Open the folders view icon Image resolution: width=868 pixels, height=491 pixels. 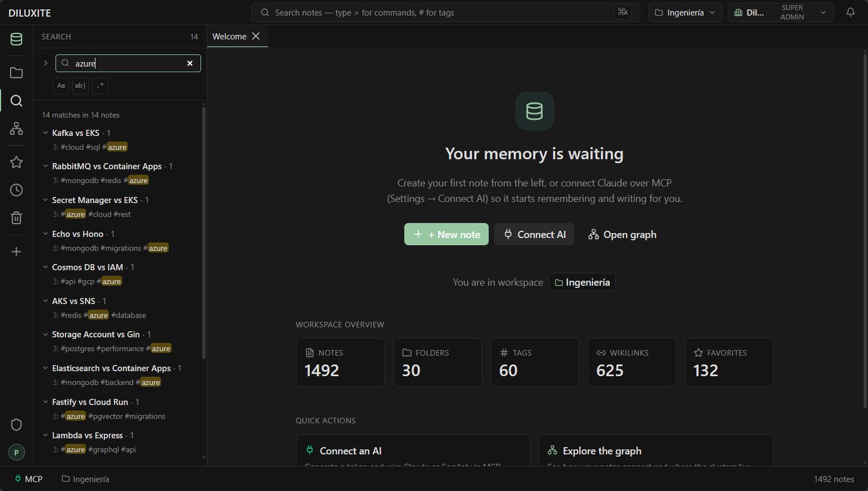[16, 73]
